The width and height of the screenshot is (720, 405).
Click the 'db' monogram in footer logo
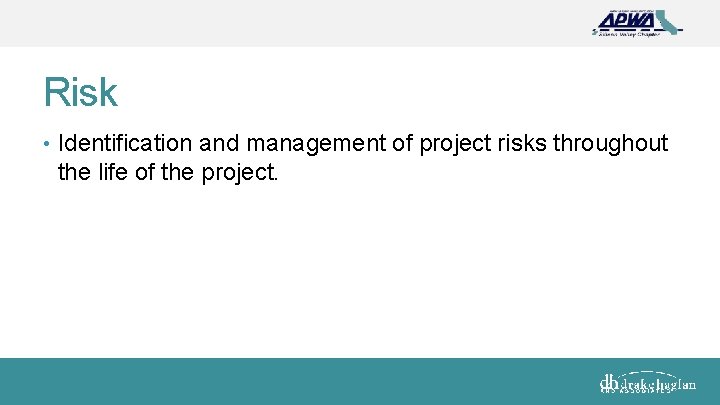(609, 382)
